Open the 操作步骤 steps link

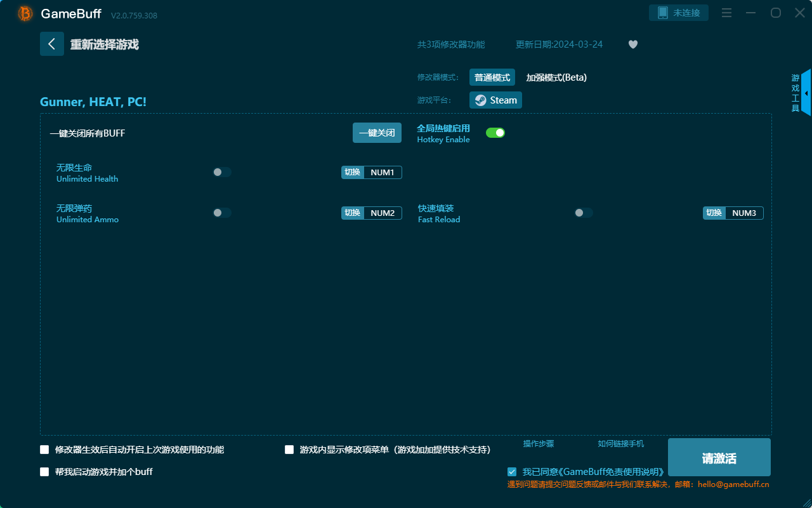click(x=538, y=444)
